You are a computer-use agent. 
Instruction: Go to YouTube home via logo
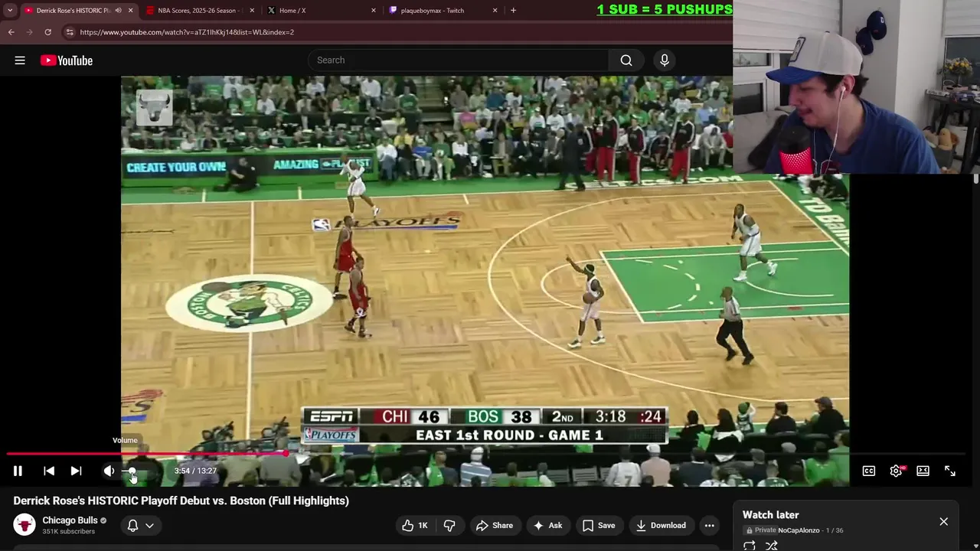tap(67, 60)
